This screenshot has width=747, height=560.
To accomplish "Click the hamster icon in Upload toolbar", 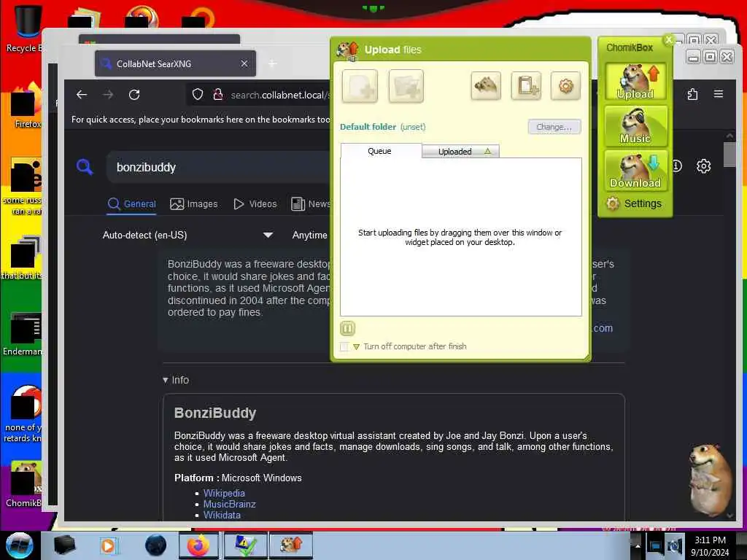I will pyautogui.click(x=485, y=86).
